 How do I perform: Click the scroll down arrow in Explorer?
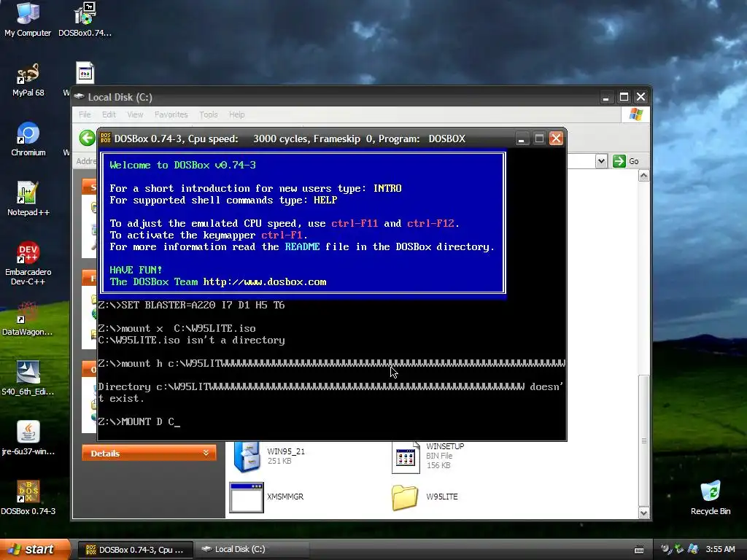(643, 513)
